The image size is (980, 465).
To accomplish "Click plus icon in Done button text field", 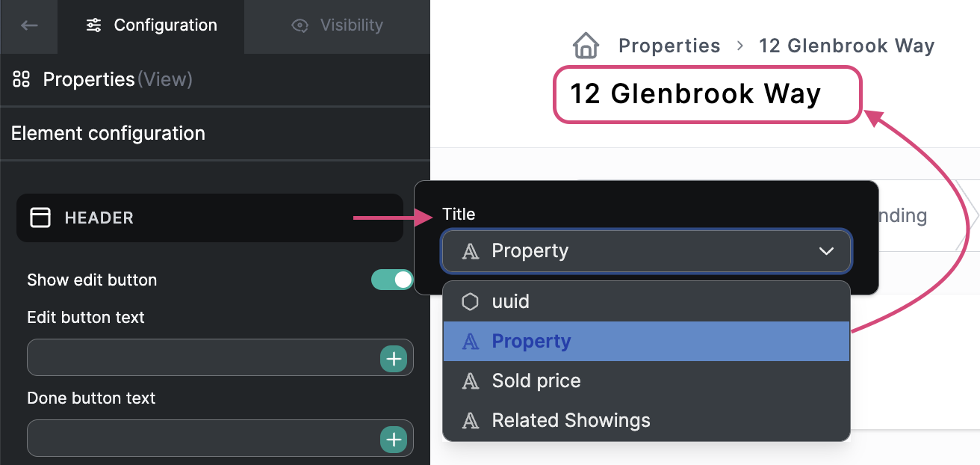I will [394, 440].
